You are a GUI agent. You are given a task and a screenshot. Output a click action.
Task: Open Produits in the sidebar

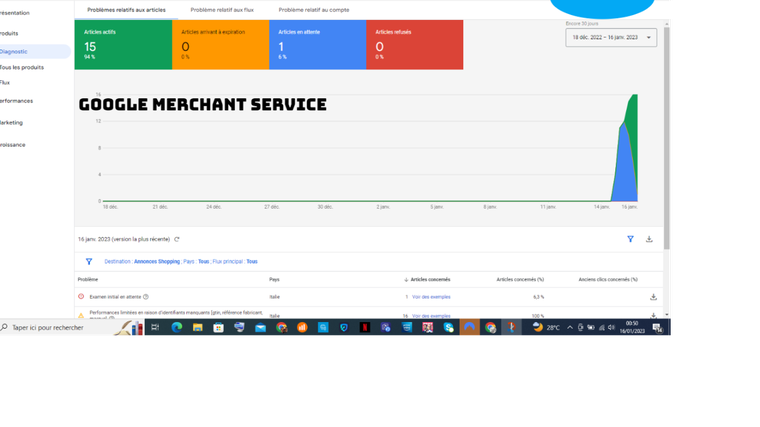click(9, 33)
